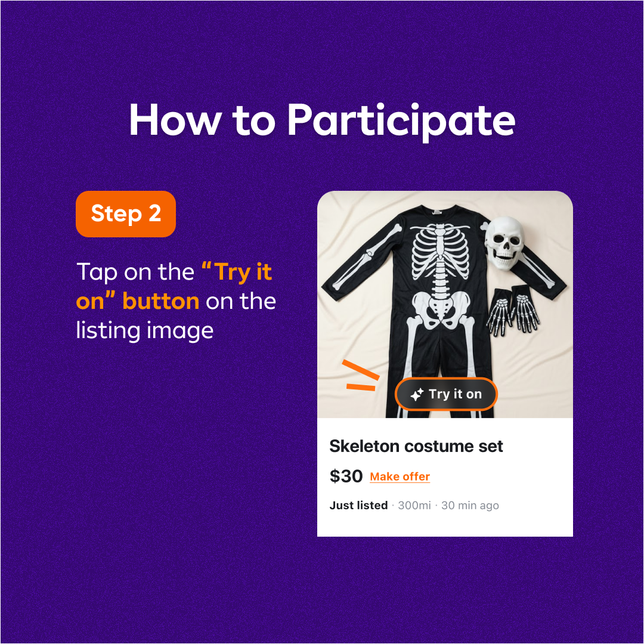Click the Skeleton costume set title
The image size is (644, 644).
[416, 446]
